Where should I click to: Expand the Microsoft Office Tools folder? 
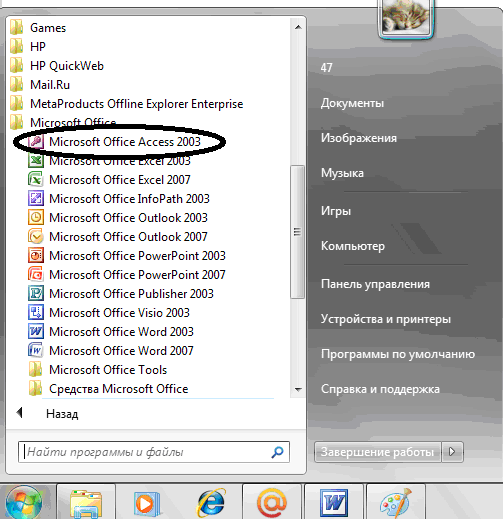pos(108,370)
